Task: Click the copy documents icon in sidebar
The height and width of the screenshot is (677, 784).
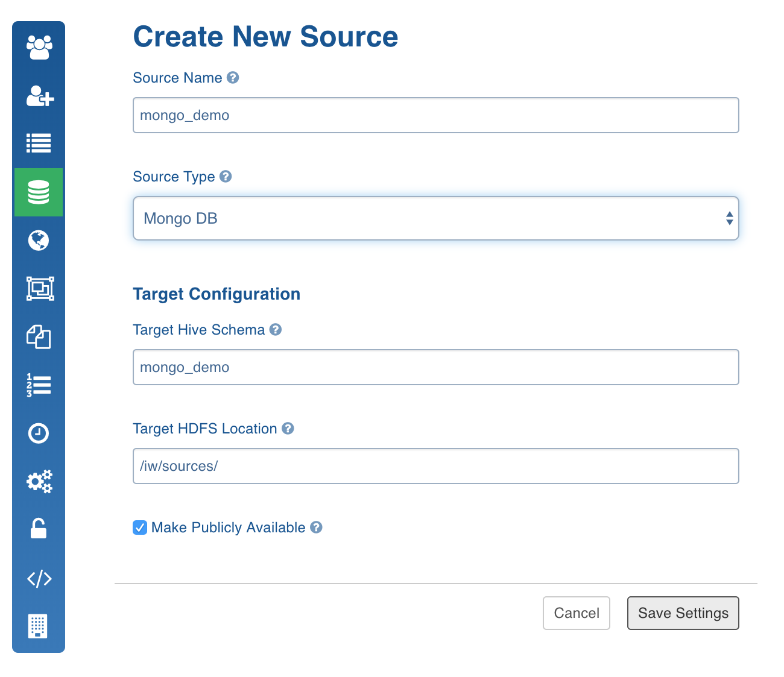Action: coord(39,337)
